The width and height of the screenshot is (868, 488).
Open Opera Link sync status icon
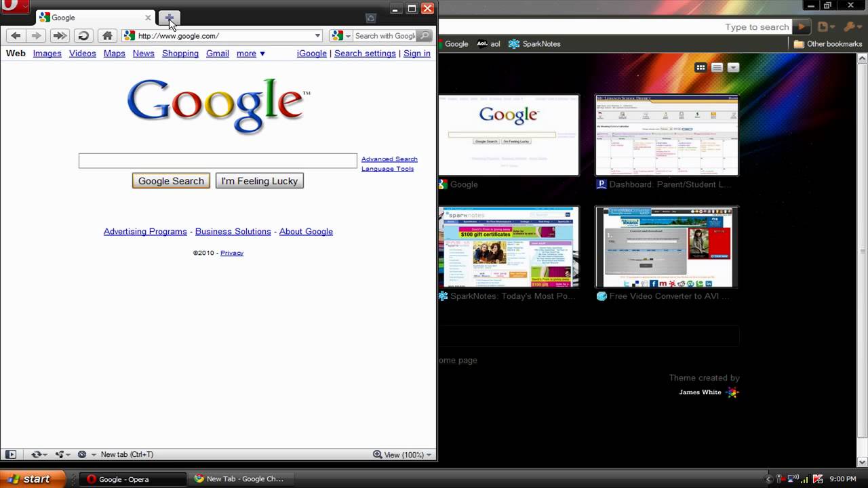pos(40,455)
